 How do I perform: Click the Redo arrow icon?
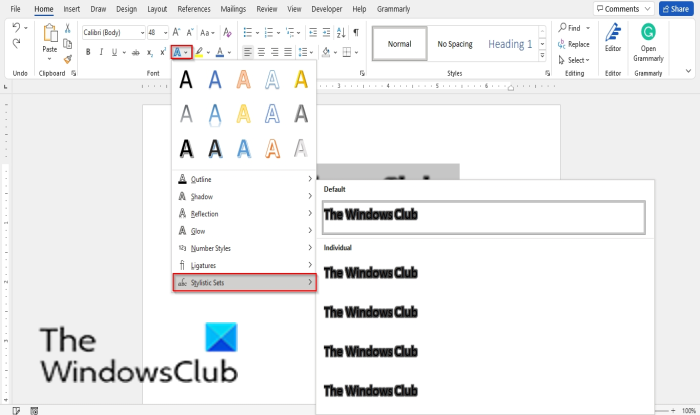(x=17, y=43)
